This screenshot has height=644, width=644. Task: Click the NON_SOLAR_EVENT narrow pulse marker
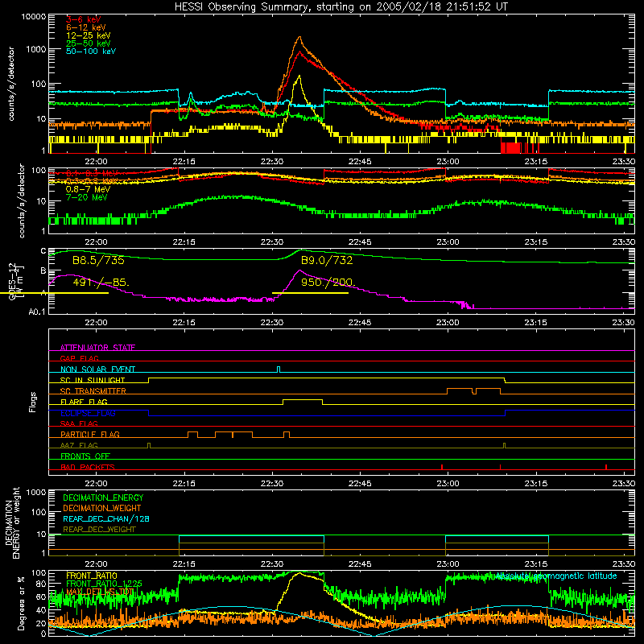point(279,369)
